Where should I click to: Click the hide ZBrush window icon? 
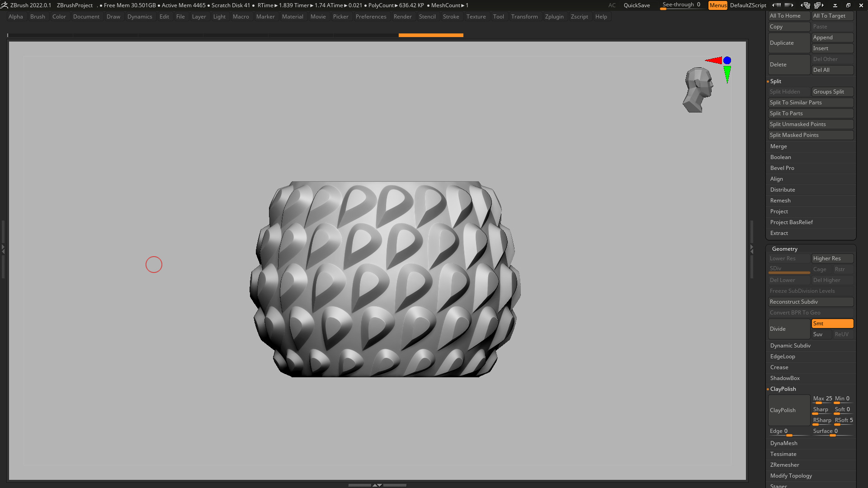(835, 5)
